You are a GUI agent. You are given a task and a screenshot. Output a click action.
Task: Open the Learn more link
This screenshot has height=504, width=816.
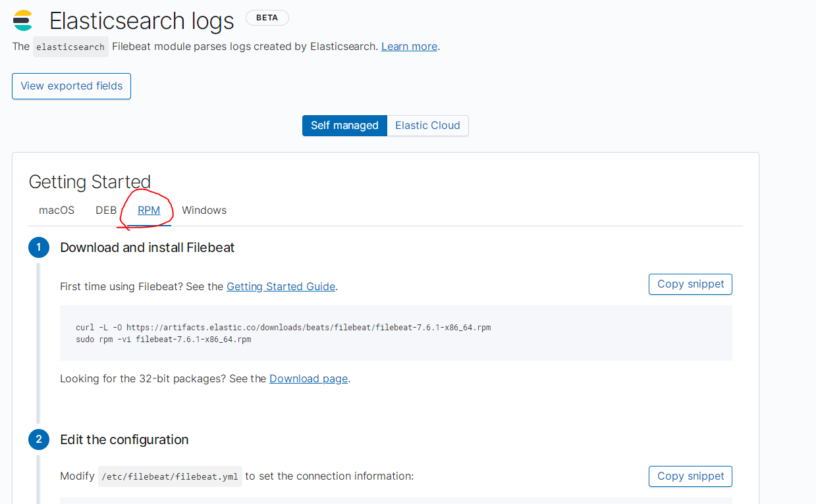point(409,46)
